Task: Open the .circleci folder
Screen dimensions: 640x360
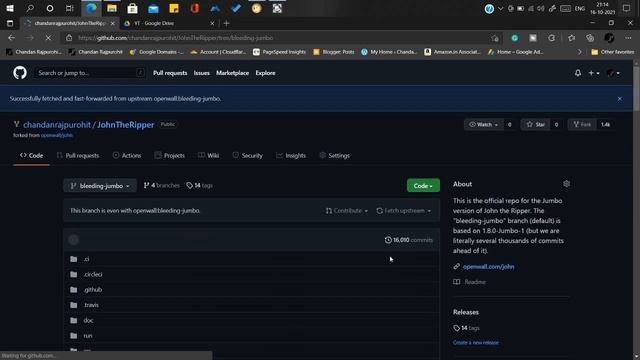Action: tap(93, 274)
